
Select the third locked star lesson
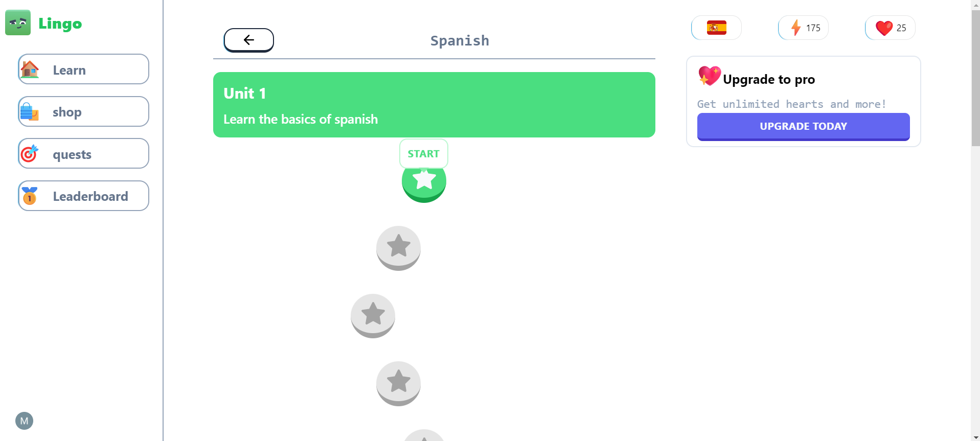click(373, 316)
